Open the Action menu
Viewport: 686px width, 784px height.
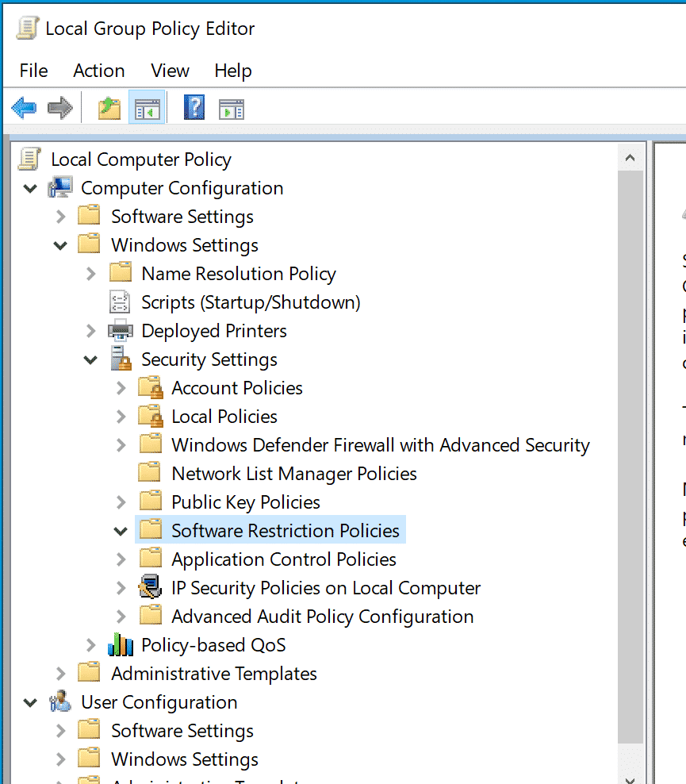click(x=98, y=71)
